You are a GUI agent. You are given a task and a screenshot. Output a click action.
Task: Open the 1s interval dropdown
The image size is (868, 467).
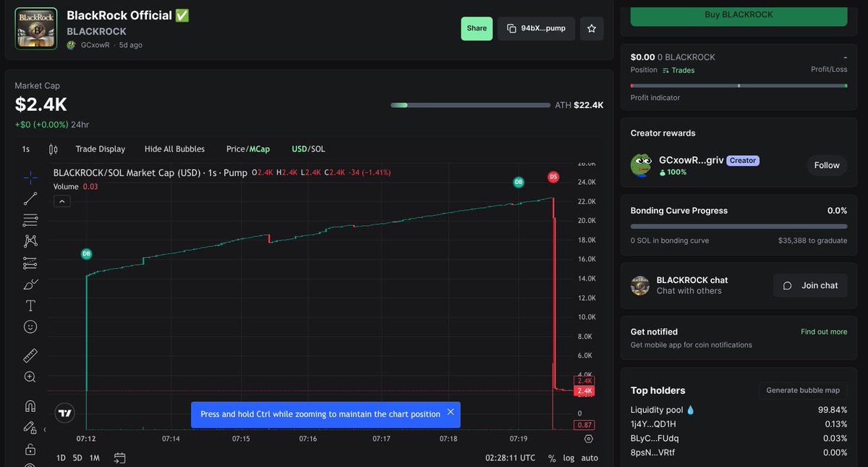[26, 149]
